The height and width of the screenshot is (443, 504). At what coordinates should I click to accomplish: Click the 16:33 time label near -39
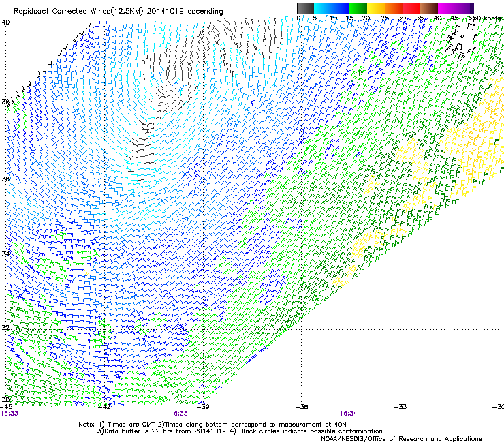click(178, 414)
